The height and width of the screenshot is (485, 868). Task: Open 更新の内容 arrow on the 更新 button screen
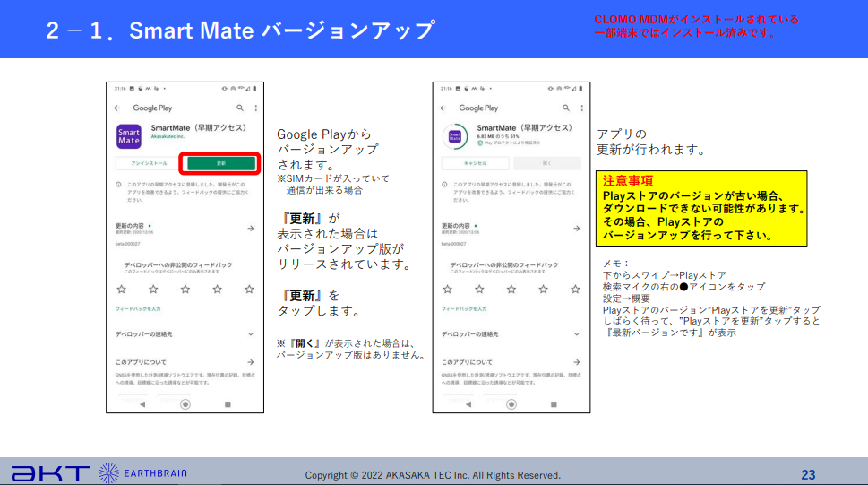(x=251, y=229)
